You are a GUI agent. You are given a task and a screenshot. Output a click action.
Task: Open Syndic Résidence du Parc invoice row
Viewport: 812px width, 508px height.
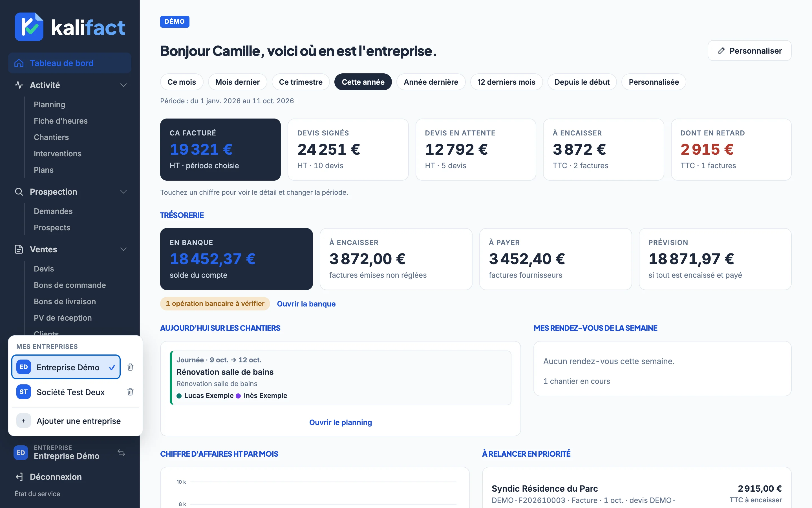pyautogui.click(x=637, y=494)
